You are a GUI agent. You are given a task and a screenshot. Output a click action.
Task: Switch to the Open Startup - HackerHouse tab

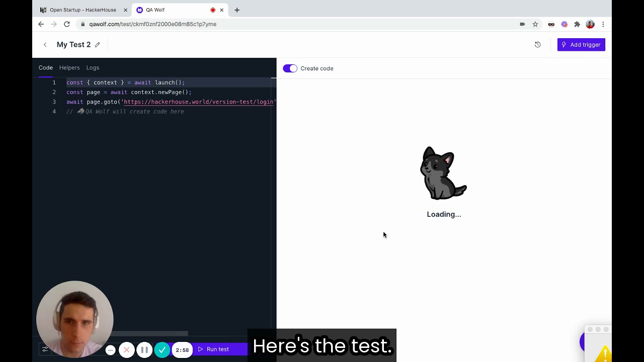pos(83,10)
